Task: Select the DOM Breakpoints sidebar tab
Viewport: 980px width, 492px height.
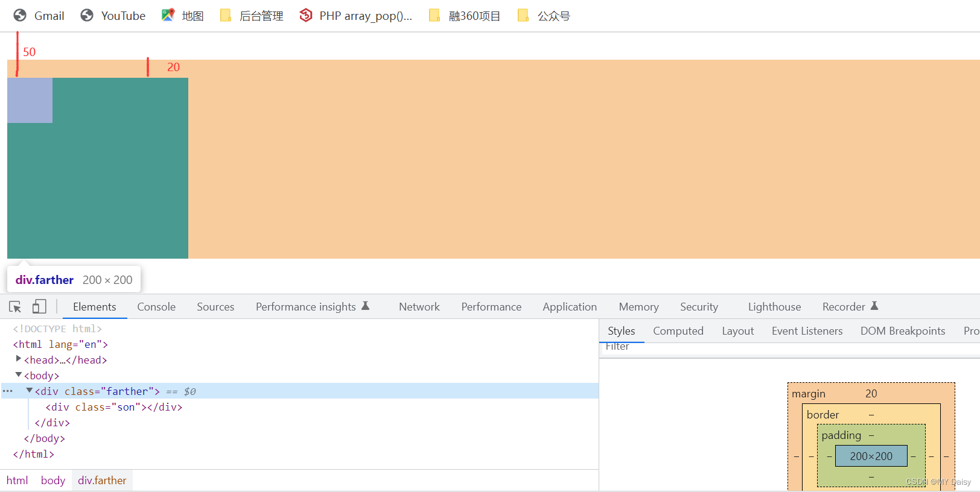Action: (x=903, y=331)
